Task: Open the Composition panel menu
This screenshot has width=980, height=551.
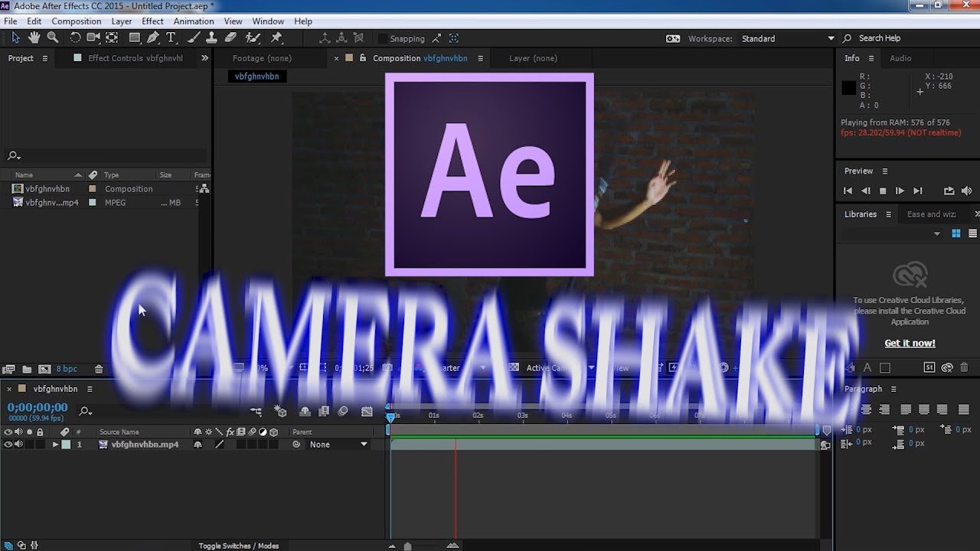Action: [480, 58]
